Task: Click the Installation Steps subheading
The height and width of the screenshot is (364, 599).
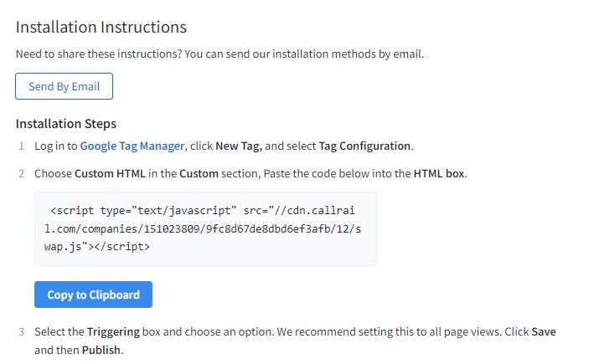Action: point(66,124)
